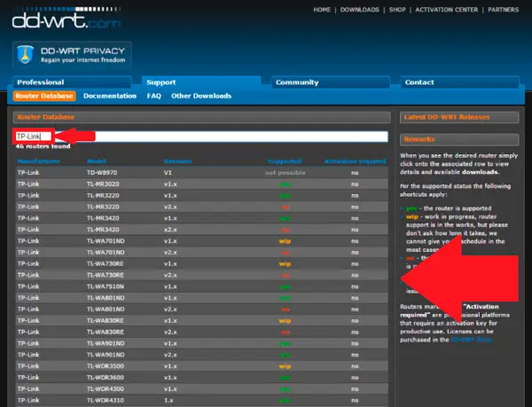
Task: Select the Router Database sub-menu item
Action: tap(44, 96)
